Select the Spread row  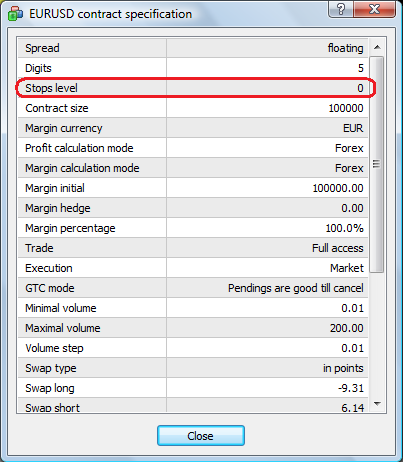tap(193, 48)
